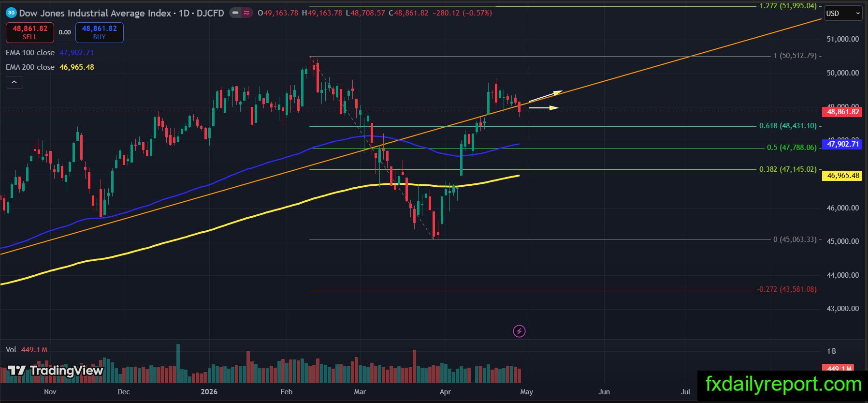
Task: Click the Dow Jones "30" symbol logo
Action: pyautogui.click(x=11, y=13)
